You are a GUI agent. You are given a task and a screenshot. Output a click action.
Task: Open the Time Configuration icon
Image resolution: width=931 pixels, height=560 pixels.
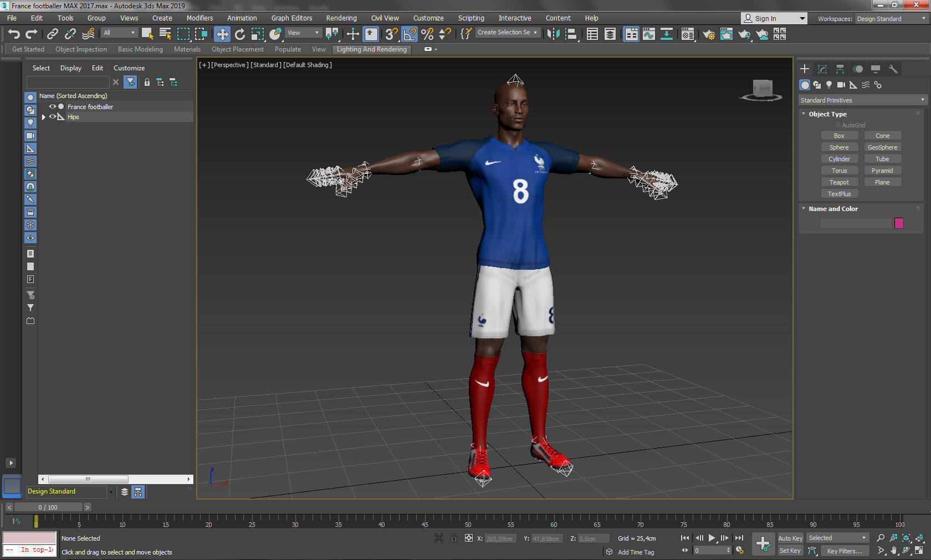click(x=739, y=551)
